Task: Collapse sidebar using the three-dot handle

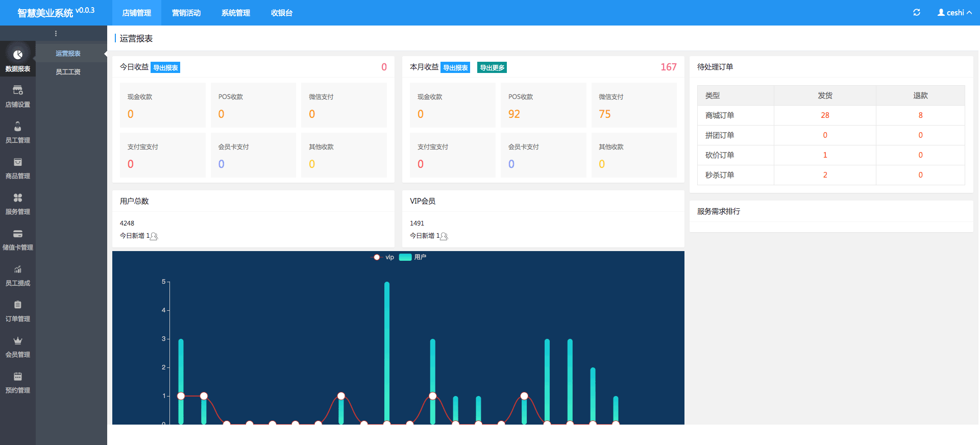Action: (x=56, y=34)
